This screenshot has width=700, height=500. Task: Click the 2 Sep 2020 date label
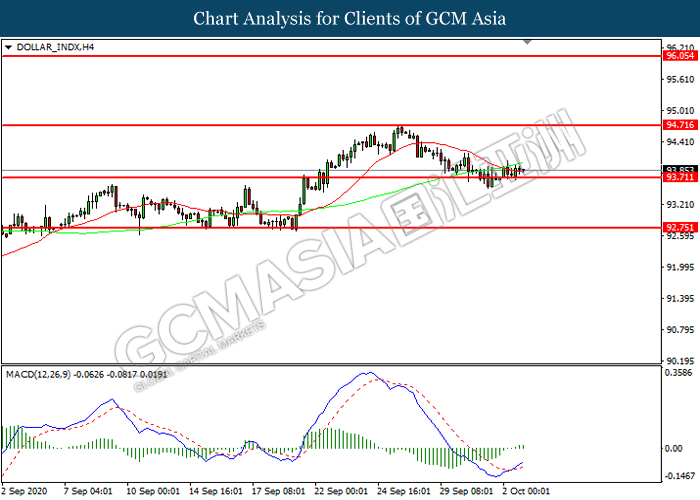[24, 491]
